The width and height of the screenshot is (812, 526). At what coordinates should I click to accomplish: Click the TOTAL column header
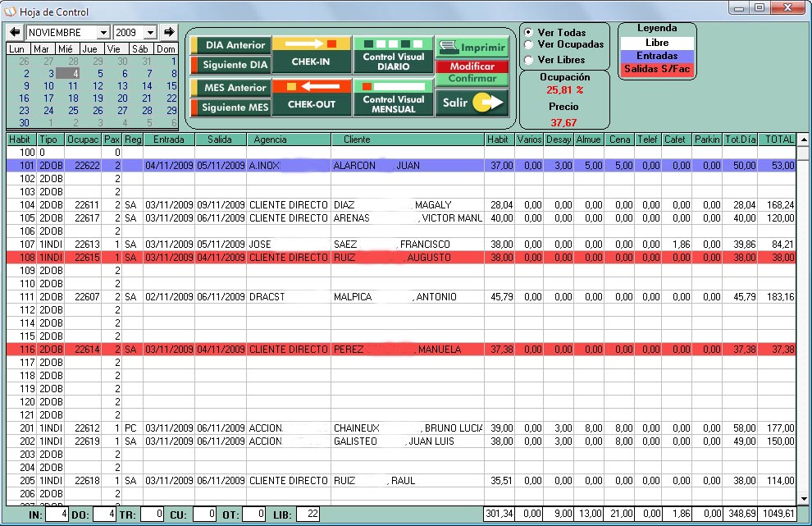click(777, 140)
